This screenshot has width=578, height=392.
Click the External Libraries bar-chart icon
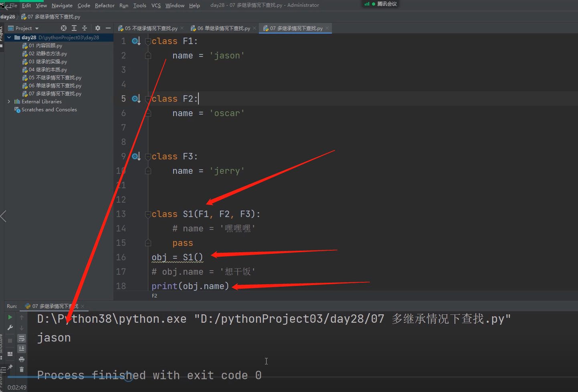(x=17, y=102)
